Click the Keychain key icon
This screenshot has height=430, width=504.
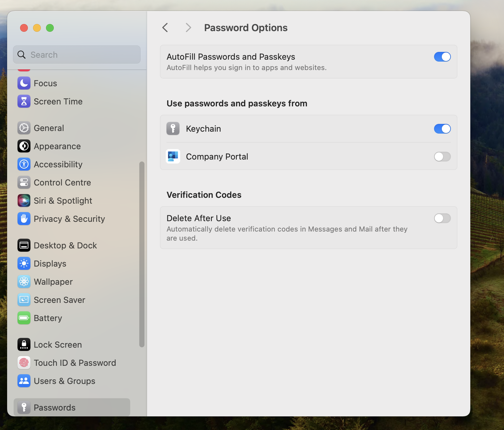pyautogui.click(x=173, y=129)
